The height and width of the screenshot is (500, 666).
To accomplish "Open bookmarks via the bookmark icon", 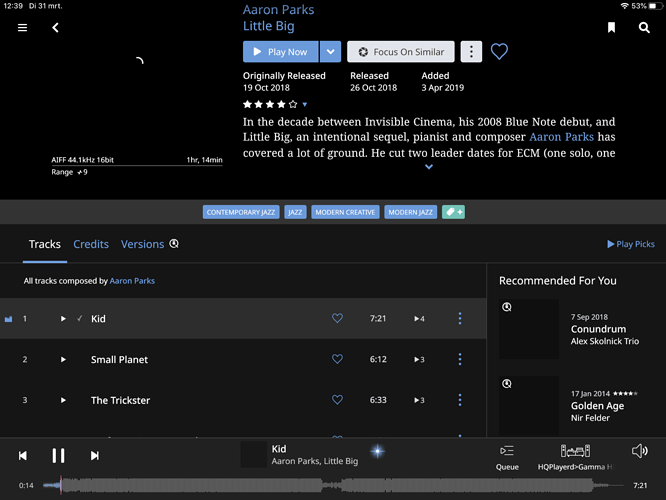I will click(611, 28).
